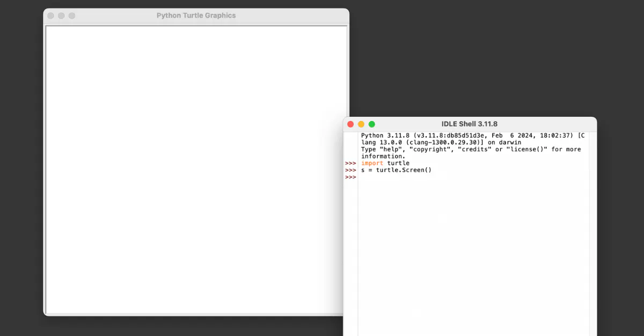
Task: Select the >>> prompt beside import turtle
Action: click(x=350, y=163)
